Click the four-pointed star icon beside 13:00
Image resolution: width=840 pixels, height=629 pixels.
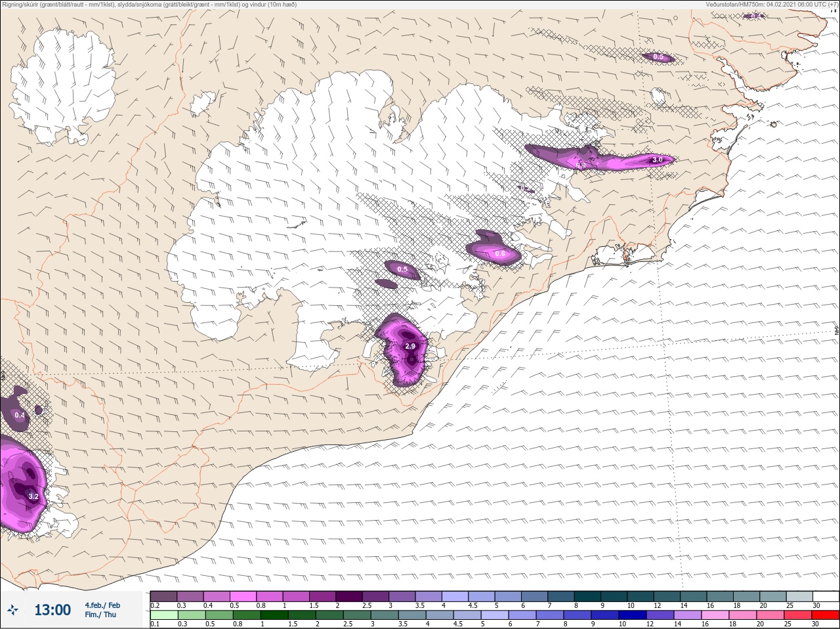12,610
